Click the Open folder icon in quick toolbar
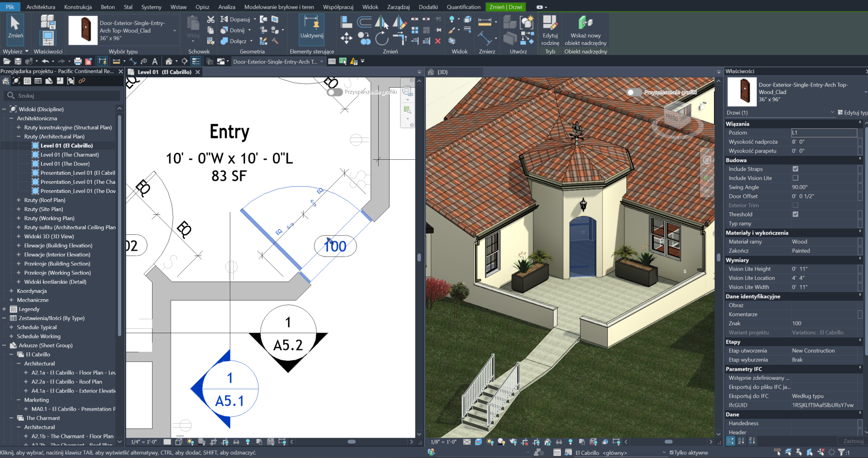Screen dimensions: 868x458 (x=7, y=61)
